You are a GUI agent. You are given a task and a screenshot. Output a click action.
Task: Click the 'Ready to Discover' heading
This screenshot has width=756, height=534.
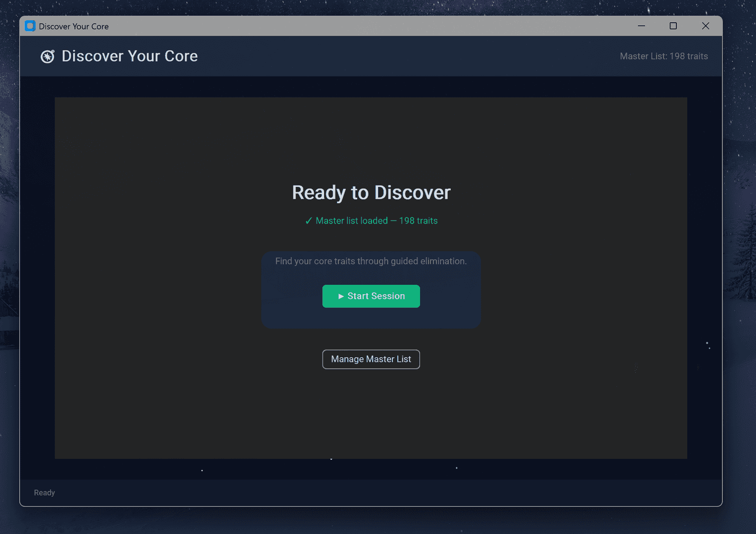371,193
